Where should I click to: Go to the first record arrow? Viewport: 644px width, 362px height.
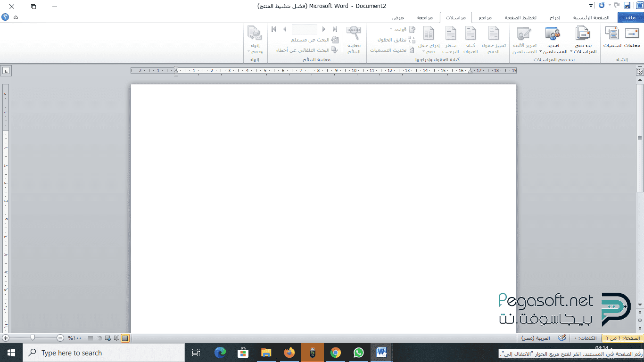[x=335, y=29]
